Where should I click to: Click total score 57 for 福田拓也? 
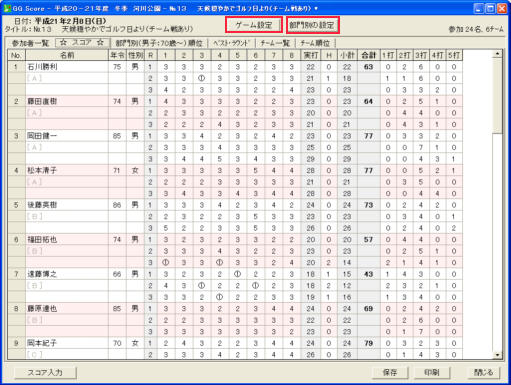click(368, 240)
